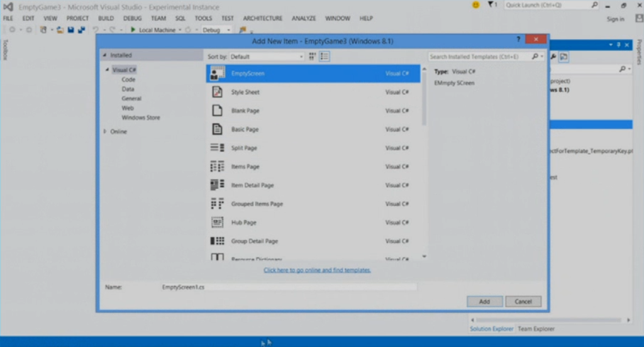The width and height of the screenshot is (644, 347).
Task: Start debugging with green play arrow
Action: tap(133, 30)
